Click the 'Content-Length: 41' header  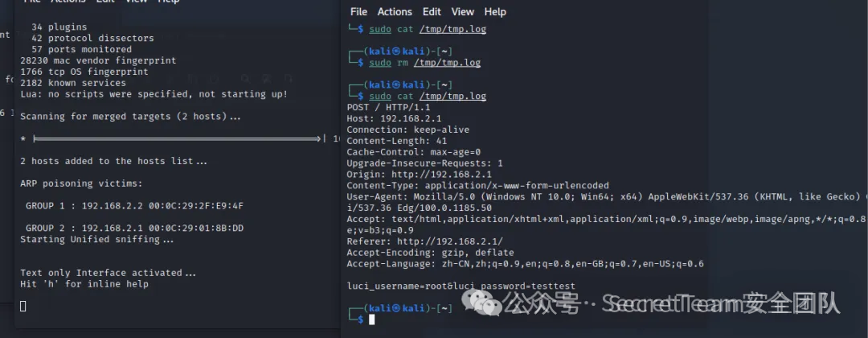pyautogui.click(x=397, y=141)
